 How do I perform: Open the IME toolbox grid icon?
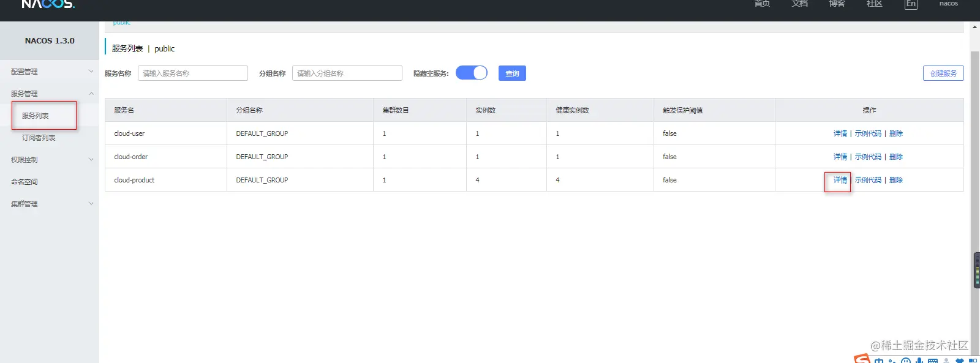tap(973, 361)
